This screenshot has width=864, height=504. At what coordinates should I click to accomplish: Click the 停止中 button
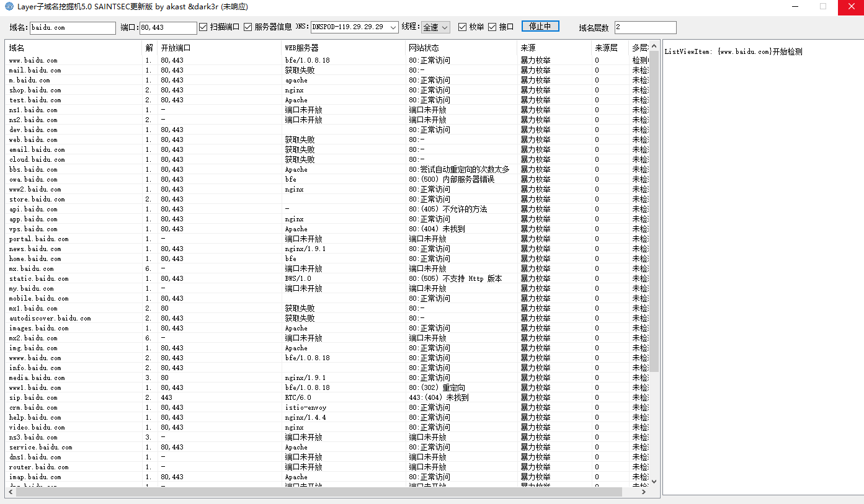pos(540,26)
